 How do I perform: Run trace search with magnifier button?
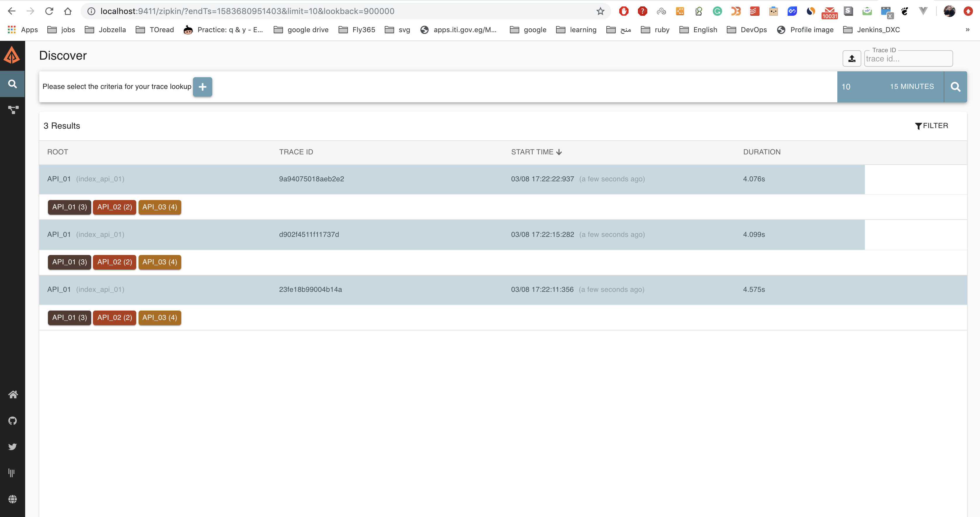coord(955,87)
